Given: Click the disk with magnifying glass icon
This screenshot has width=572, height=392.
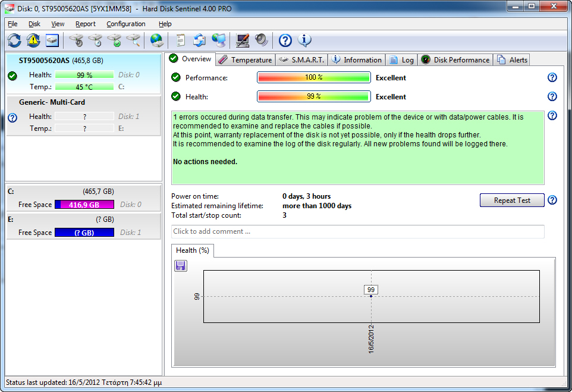Looking at the screenshot, I should click(x=134, y=40).
